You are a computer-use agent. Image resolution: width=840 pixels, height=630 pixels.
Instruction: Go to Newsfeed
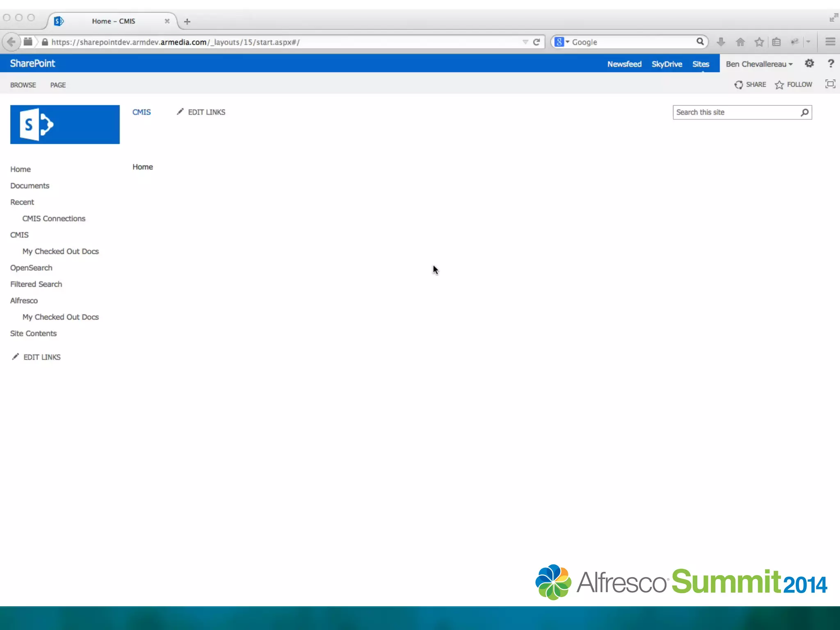coord(624,64)
